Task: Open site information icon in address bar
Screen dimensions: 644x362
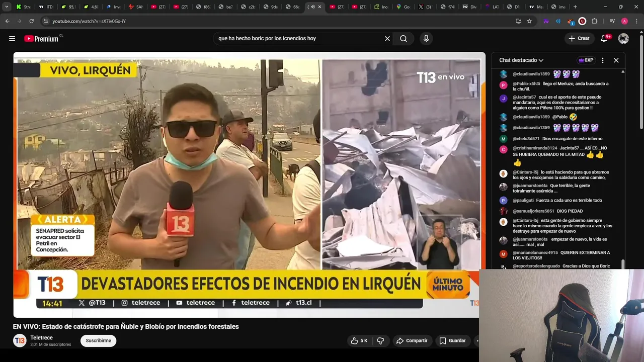Action: click(x=46, y=21)
